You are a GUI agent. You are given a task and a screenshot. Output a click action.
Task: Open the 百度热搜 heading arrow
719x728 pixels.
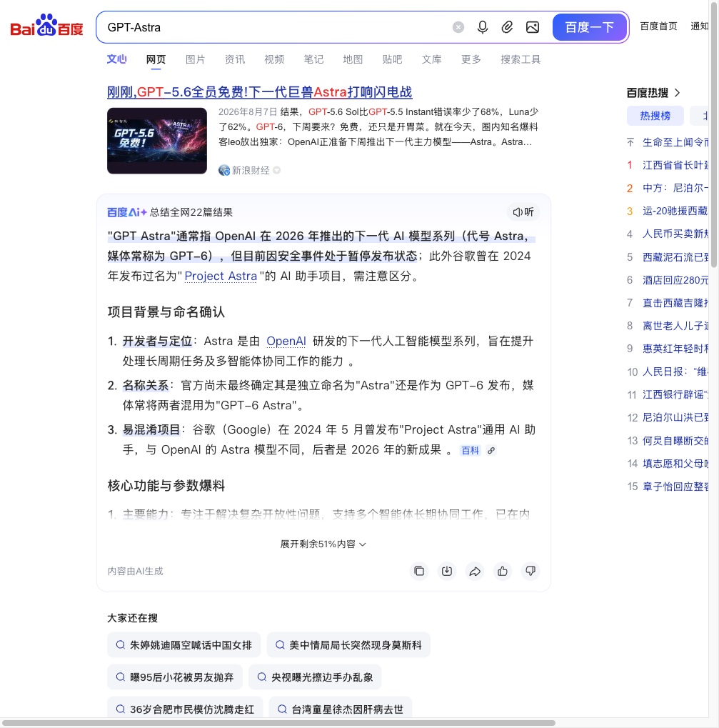click(x=678, y=93)
